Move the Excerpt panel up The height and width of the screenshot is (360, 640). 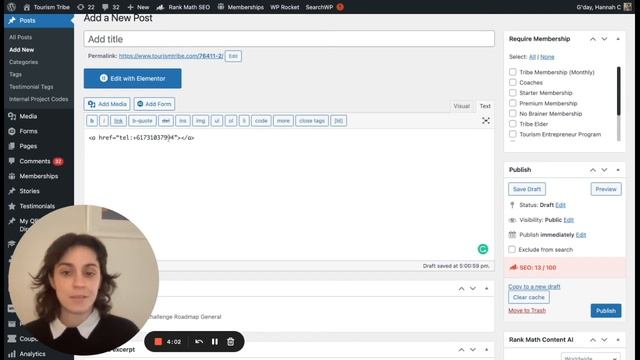461,350
